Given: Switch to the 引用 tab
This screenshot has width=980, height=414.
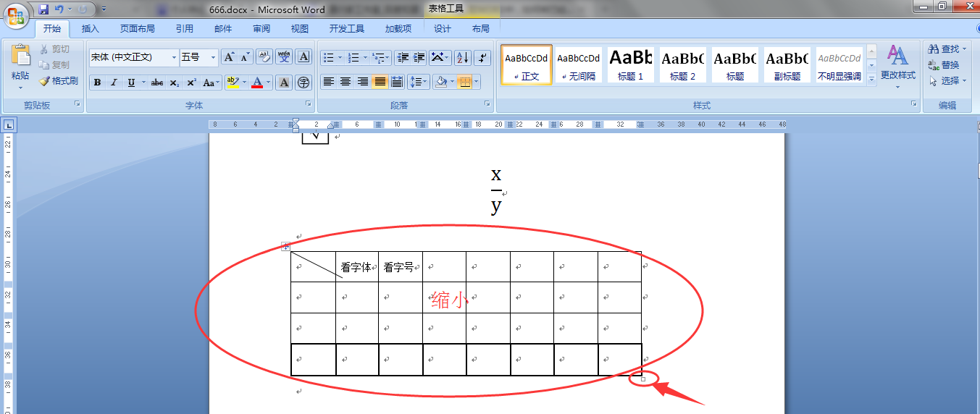Looking at the screenshot, I should coord(184,29).
